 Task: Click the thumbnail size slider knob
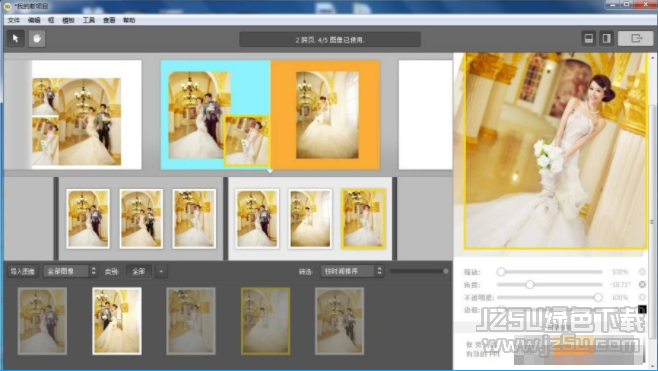click(x=446, y=271)
